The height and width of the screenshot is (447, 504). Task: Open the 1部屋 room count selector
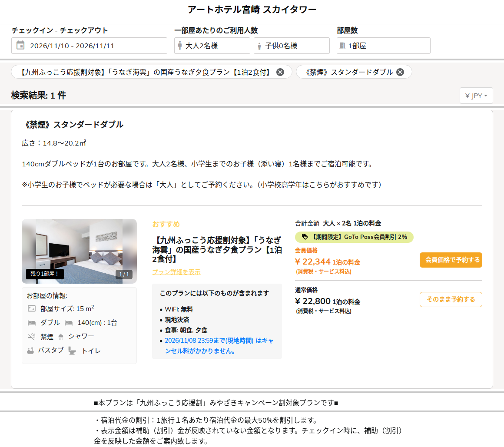[384, 46]
